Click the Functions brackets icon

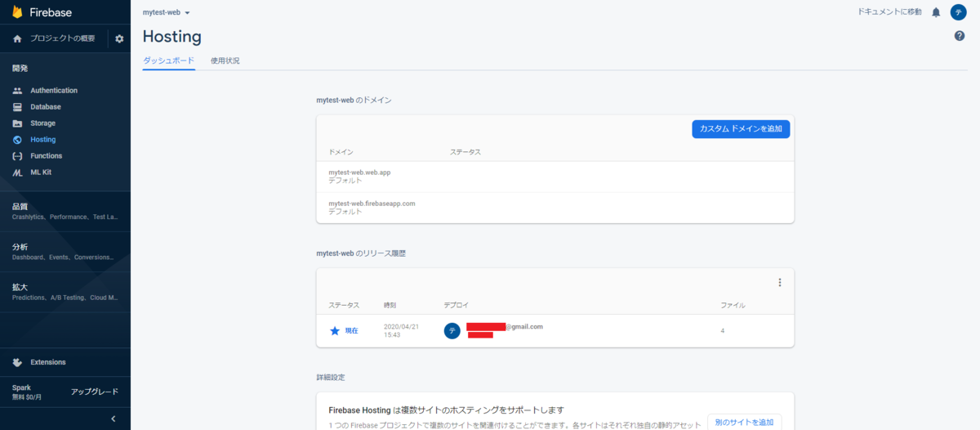[17, 156]
